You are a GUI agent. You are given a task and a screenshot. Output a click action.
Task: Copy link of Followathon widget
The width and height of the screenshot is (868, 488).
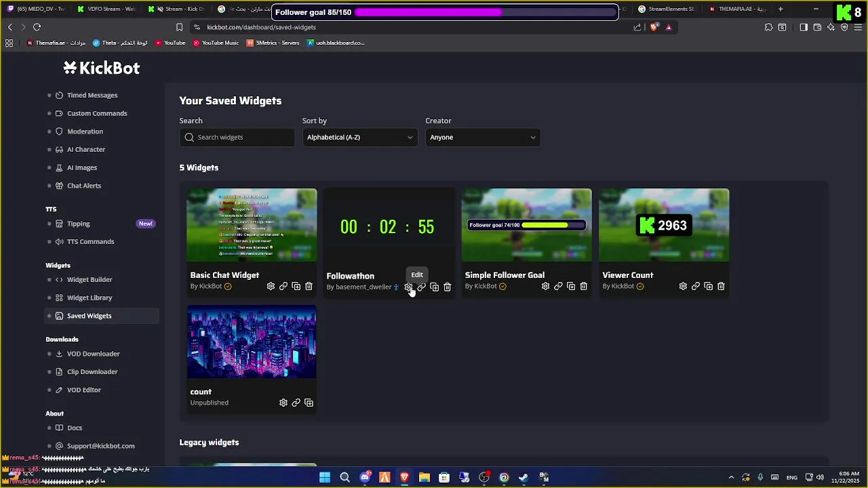click(x=421, y=287)
